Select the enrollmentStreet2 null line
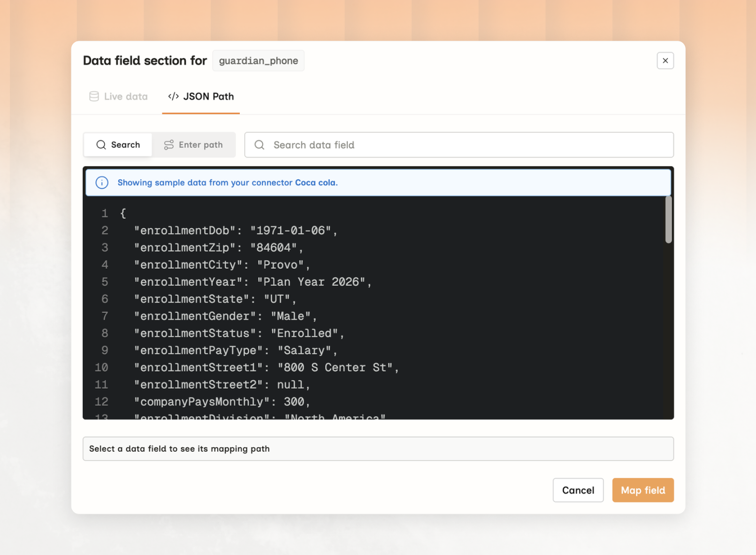The height and width of the screenshot is (555, 756). 222,385
